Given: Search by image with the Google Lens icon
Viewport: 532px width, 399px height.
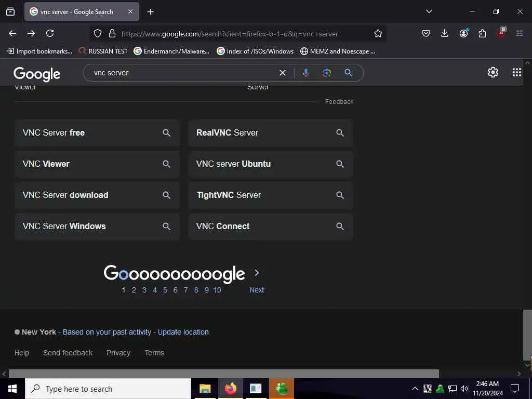Looking at the screenshot, I should click(x=327, y=73).
